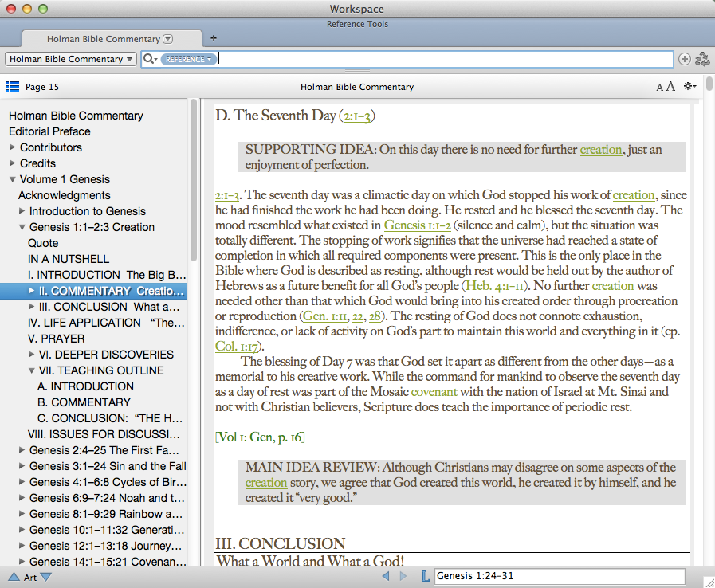Click the recycle tool icon
This screenshot has width=715, height=588.
702,59
